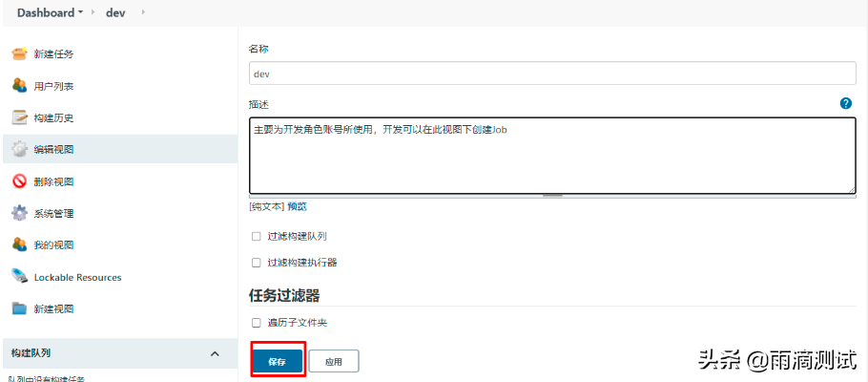Open Lockable Resources link
Screen dimensions: 868x382
pos(77,277)
